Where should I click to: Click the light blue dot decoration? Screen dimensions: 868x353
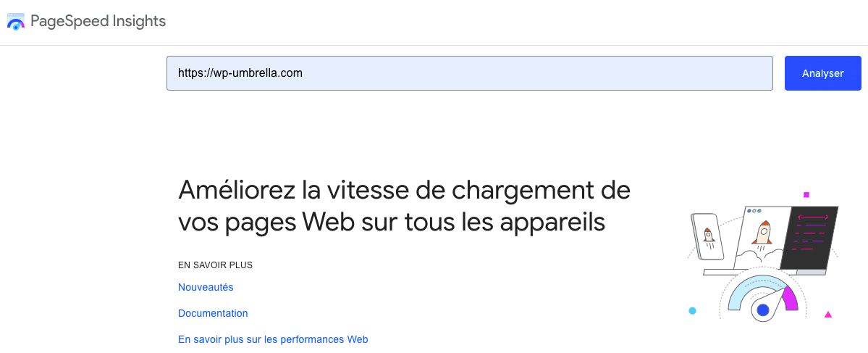[692, 311]
